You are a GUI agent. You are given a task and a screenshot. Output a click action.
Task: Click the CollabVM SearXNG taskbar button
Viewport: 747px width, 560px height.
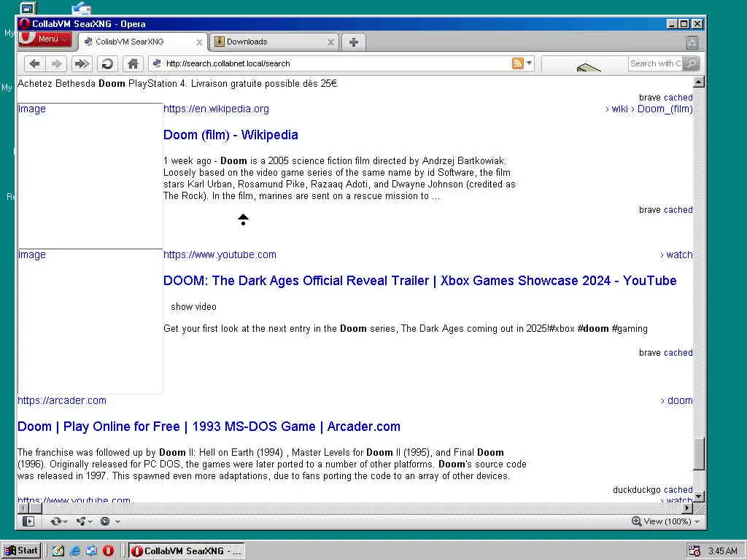tap(187, 551)
